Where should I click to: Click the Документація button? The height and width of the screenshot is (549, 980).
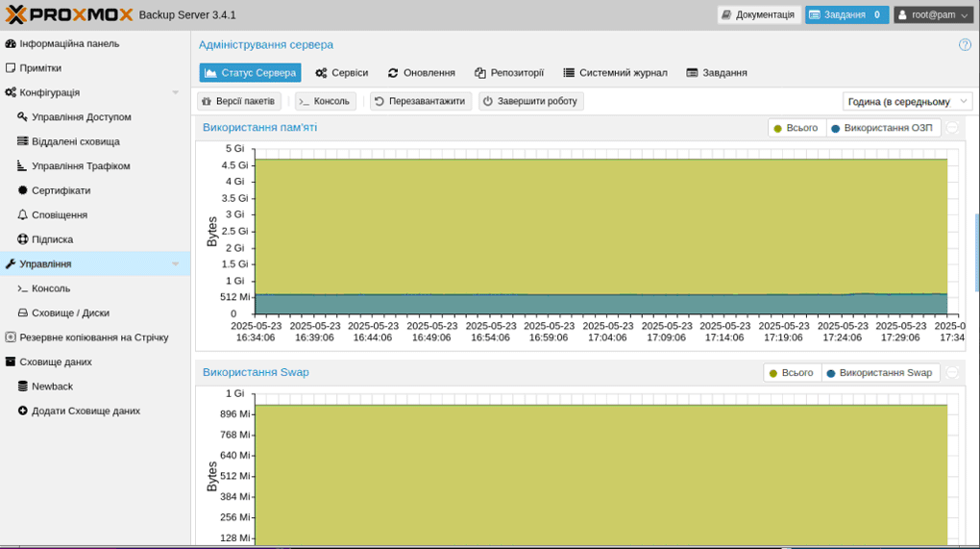click(x=758, y=14)
